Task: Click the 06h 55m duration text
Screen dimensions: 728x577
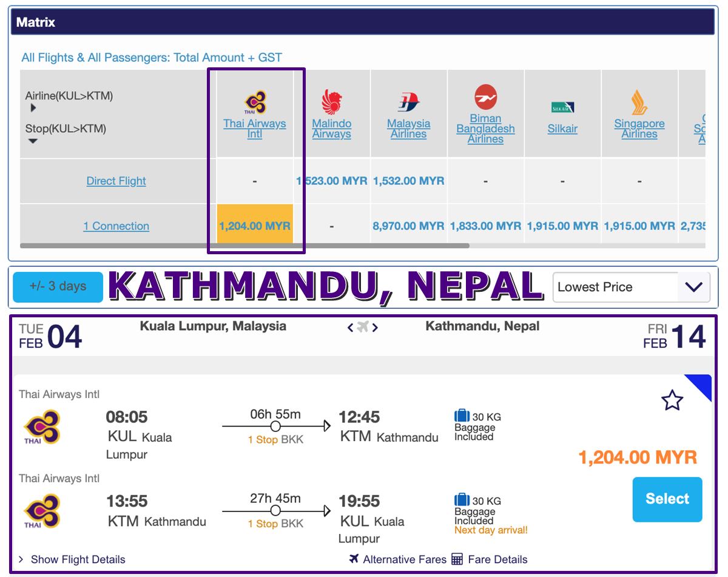Action: tap(275, 414)
